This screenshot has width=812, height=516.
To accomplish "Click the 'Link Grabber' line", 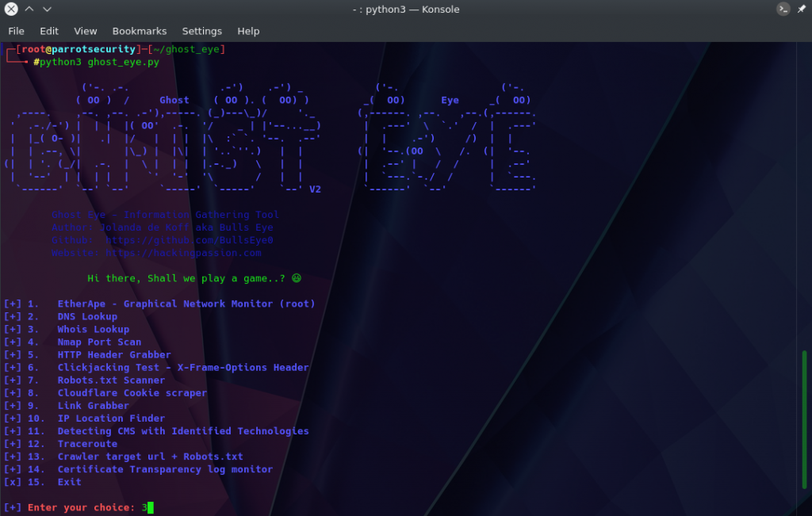I will (67, 405).
